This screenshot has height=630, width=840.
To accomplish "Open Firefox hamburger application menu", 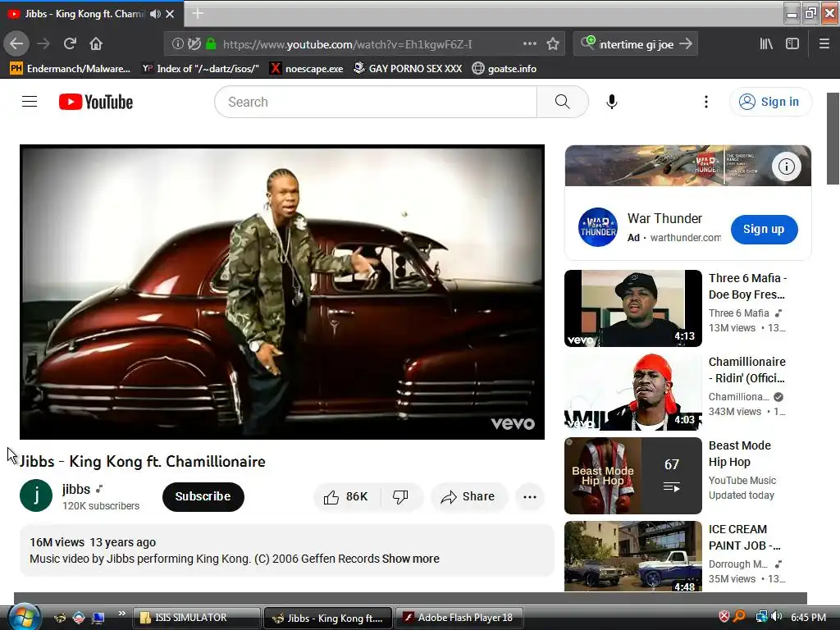I will click(x=824, y=44).
